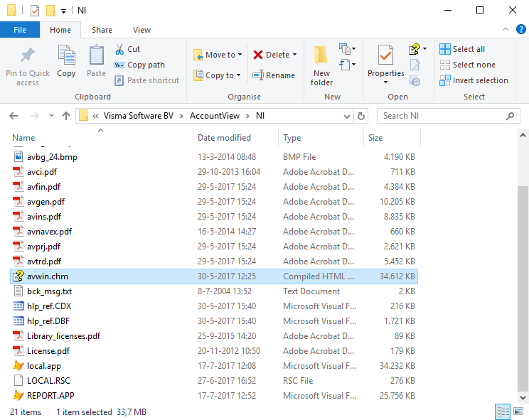Viewport: 529px width, 420px height.
Task: Select the Home ribbon tab
Action: (60, 30)
